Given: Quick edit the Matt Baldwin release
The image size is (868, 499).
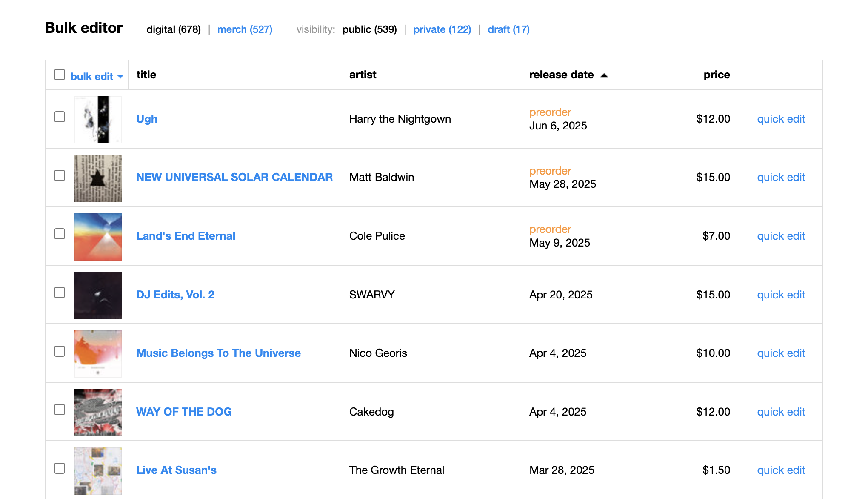Looking at the screenshot, I should [781, 177].
